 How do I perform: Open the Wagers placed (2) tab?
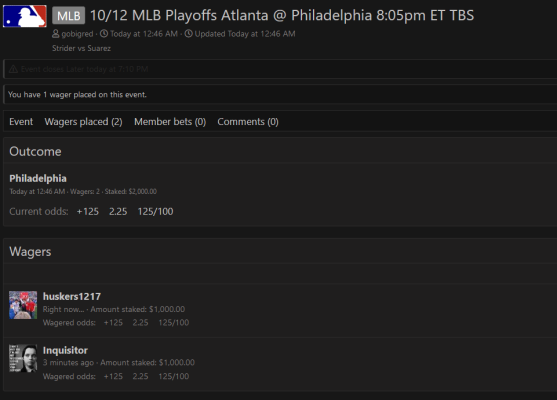[83, 122]
